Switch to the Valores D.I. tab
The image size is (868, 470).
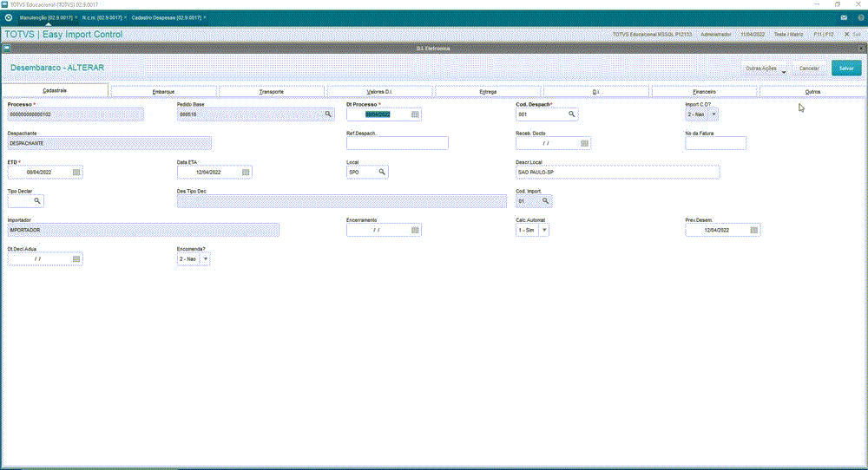point(380,92)
